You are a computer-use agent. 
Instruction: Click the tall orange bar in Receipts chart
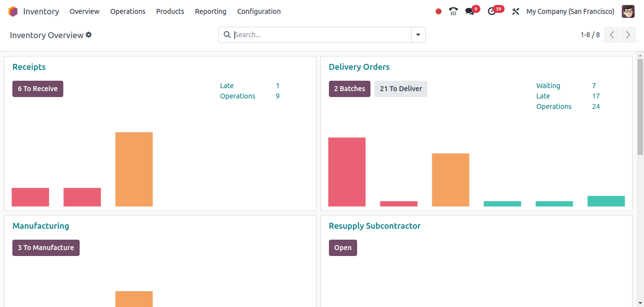click(x=134, y=169)
